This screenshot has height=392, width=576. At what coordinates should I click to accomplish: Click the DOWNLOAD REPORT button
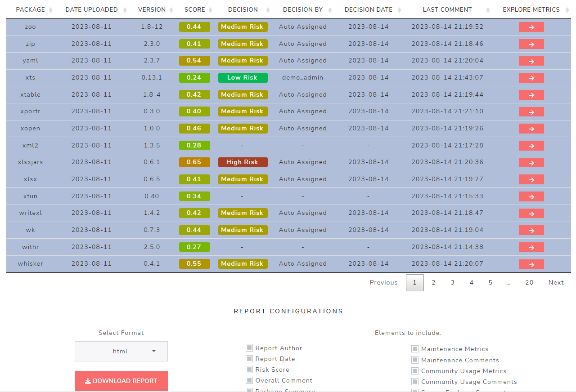(121, 381)
